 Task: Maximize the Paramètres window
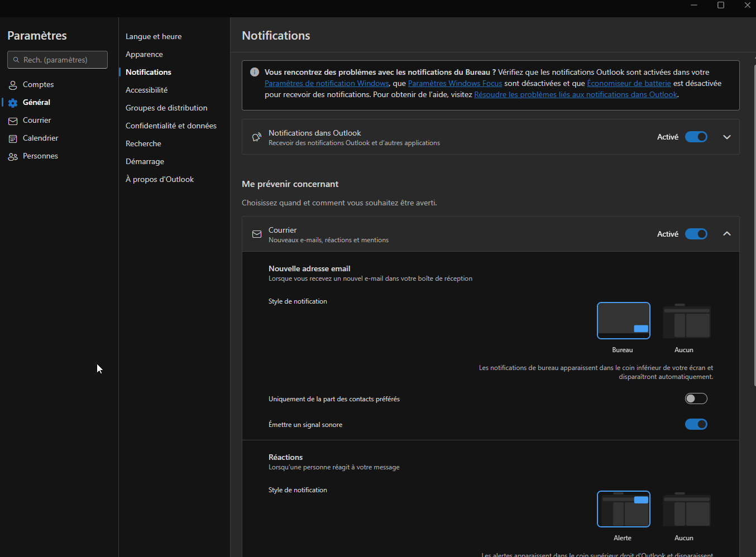[721, 5]
